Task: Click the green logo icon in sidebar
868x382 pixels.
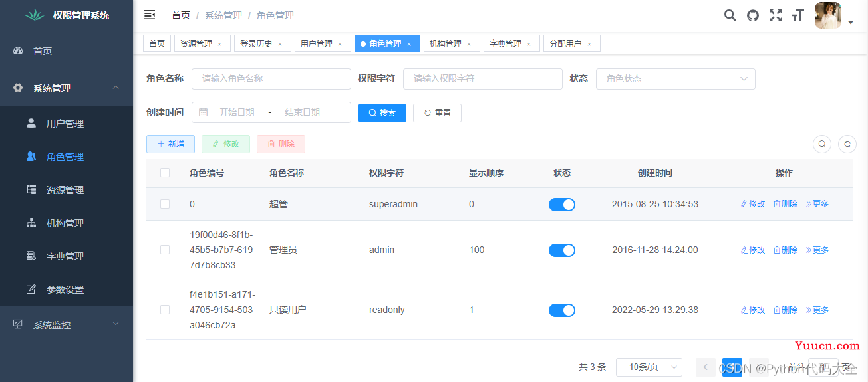Action: [x=35, y=15]
